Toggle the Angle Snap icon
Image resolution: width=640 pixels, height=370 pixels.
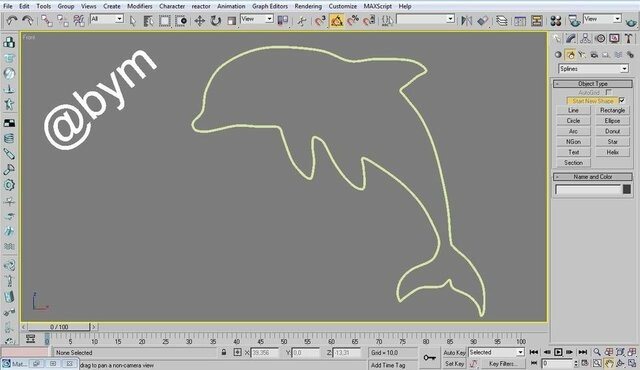pyautogui.click(x=337, y=21)
